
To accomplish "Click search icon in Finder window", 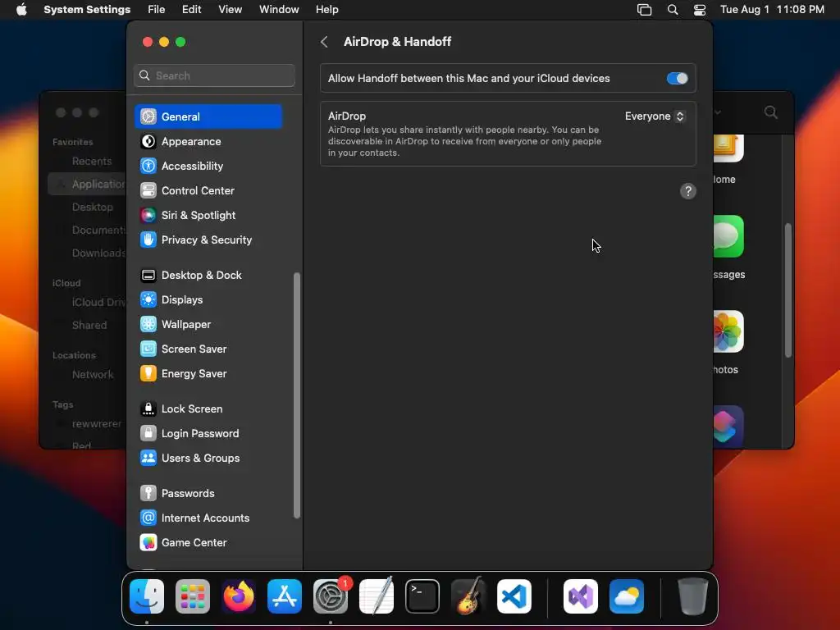I will 770,112.
